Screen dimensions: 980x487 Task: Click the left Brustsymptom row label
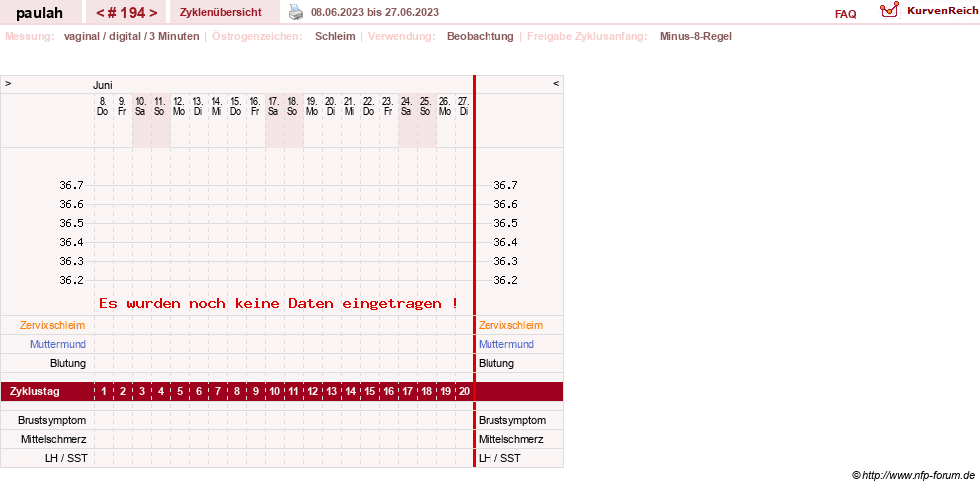click(52, 420)
